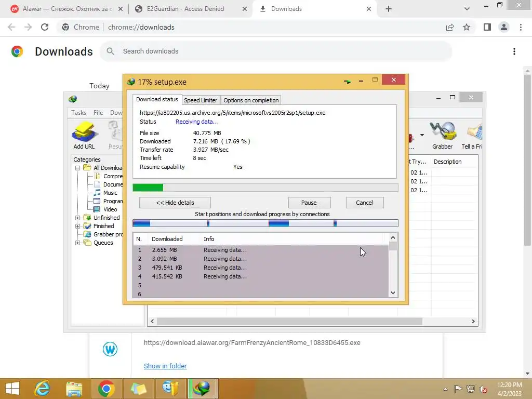Open File Explorer from taskbar
532x399 pixels.
[x=74, y=389]
